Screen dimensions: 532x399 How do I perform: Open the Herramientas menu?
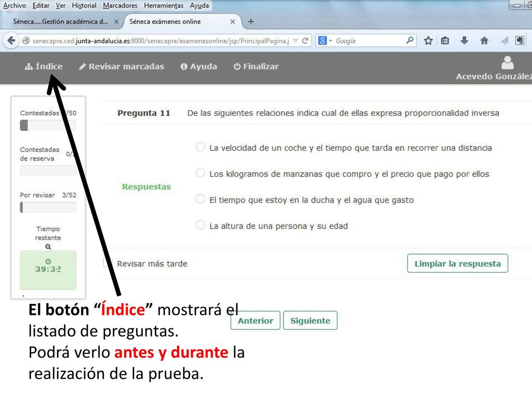click(x=164, y=5)
